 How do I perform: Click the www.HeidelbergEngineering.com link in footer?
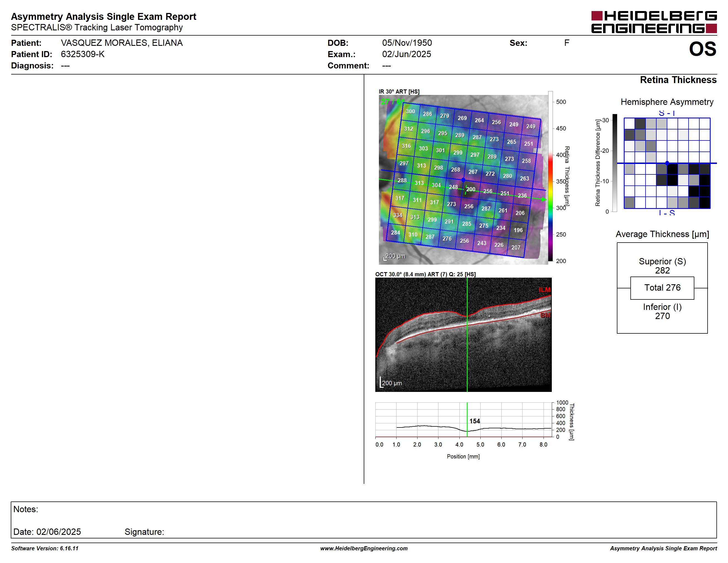(364, 548)
